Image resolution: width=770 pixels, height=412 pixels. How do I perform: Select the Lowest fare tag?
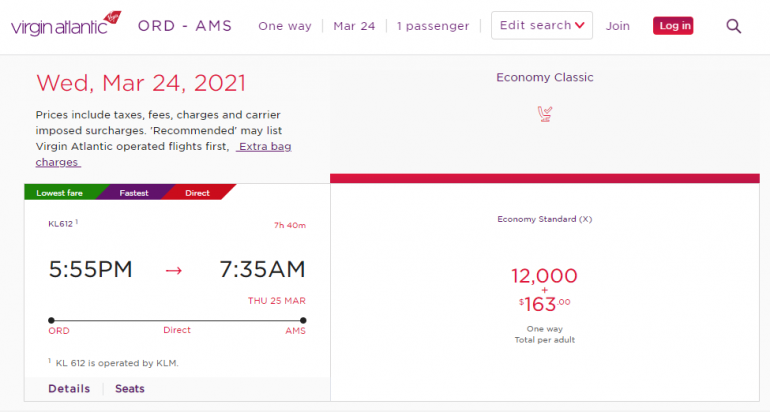60,193
